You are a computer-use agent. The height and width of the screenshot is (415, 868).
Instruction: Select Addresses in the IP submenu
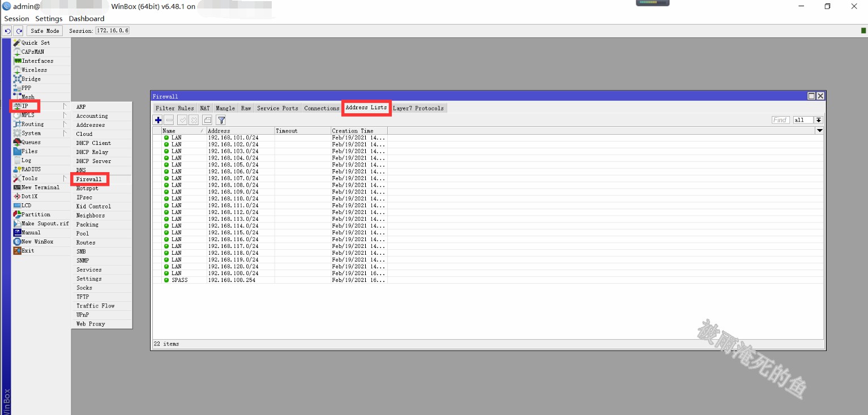pos(102,125)
